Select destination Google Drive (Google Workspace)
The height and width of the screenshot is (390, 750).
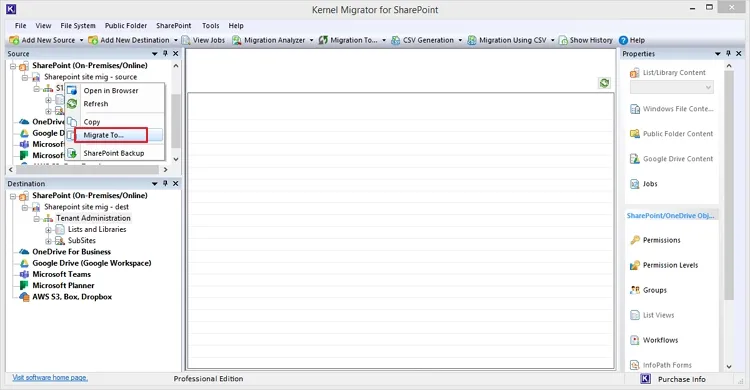tap(92, 263)
